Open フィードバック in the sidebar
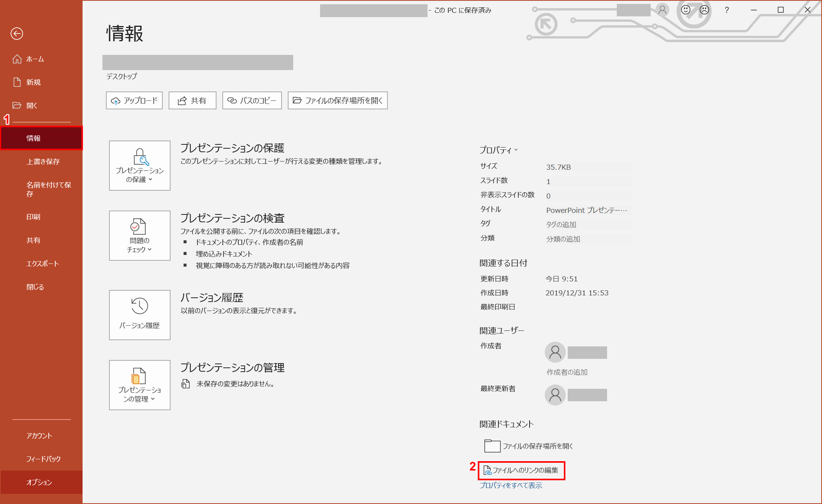Screen dimensions: 822x504 tap(41, 459)
